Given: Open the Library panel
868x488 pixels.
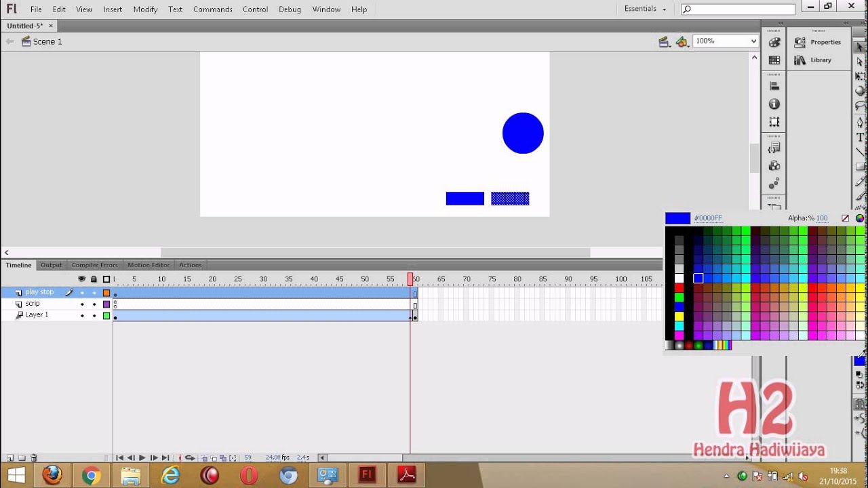Looking at the screenshot, I should 813,60.
